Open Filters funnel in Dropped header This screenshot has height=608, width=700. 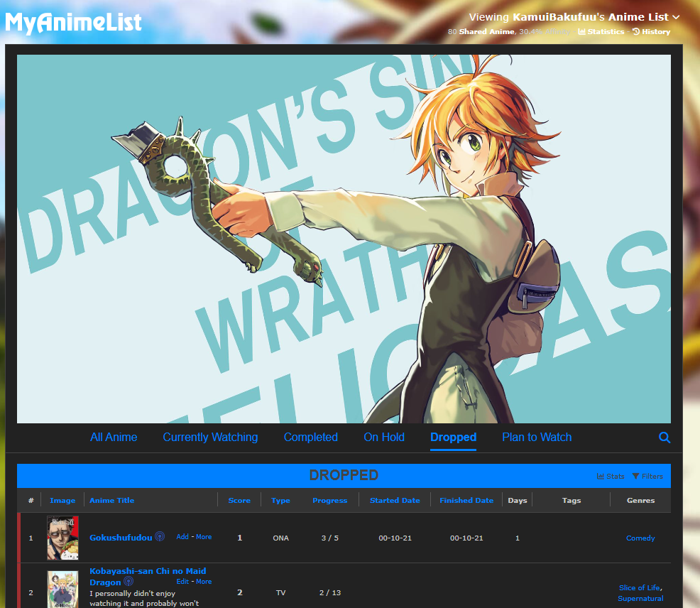pos(647,476)
